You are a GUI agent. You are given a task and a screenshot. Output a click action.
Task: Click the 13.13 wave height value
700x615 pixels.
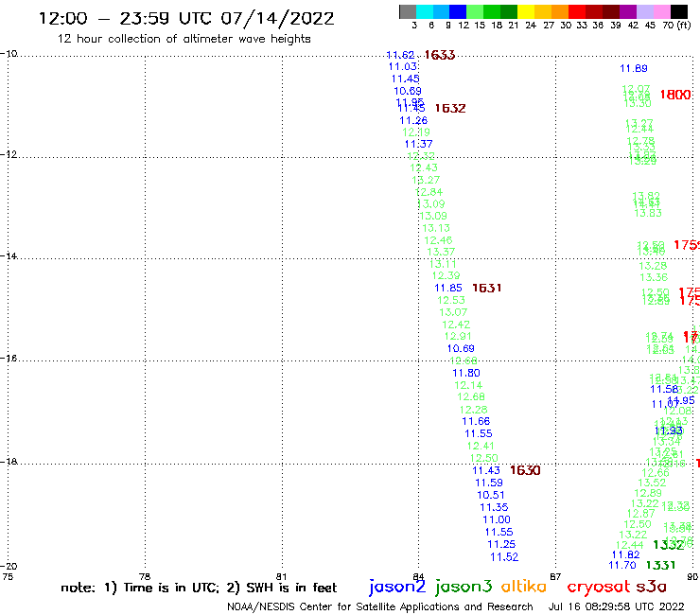tap(436, 228)
